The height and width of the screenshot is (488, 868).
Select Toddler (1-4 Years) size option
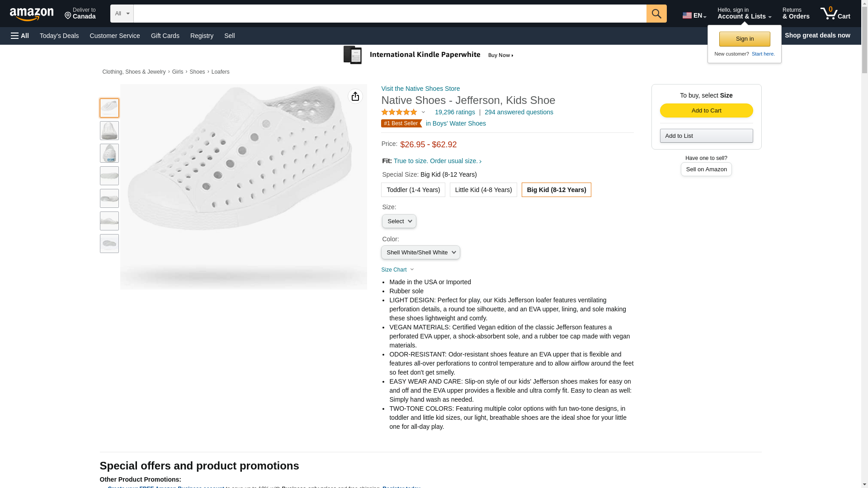point(413,190)
